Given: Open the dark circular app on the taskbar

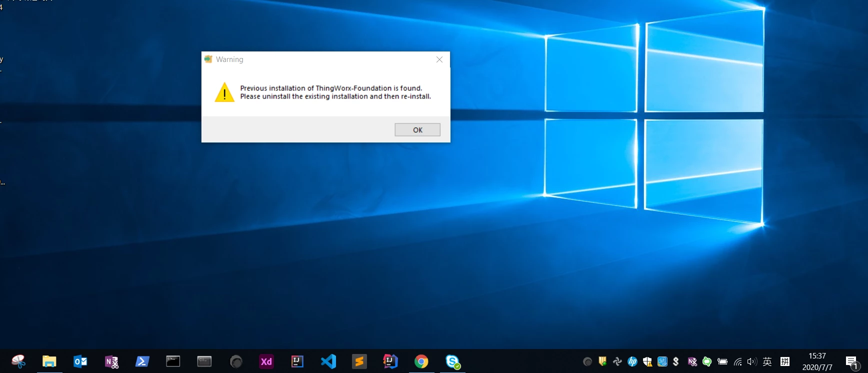Looking at the screenshot, I should coord(236,361).
